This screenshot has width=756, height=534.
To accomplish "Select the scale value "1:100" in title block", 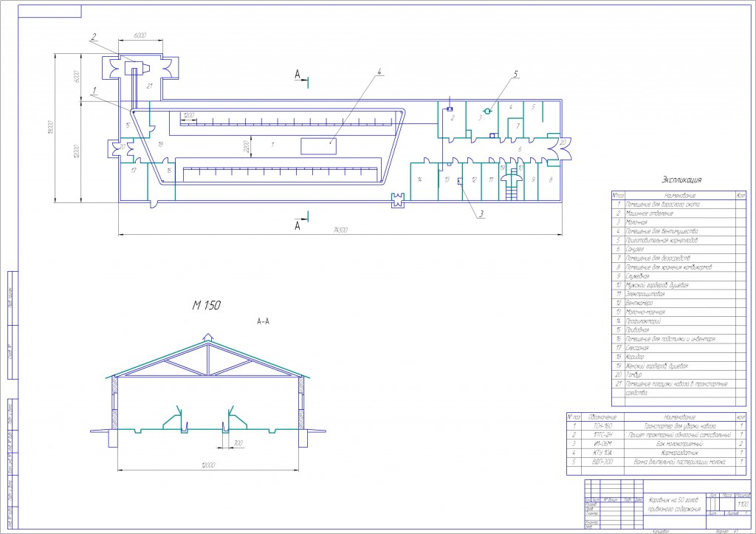I will [743, 504].
